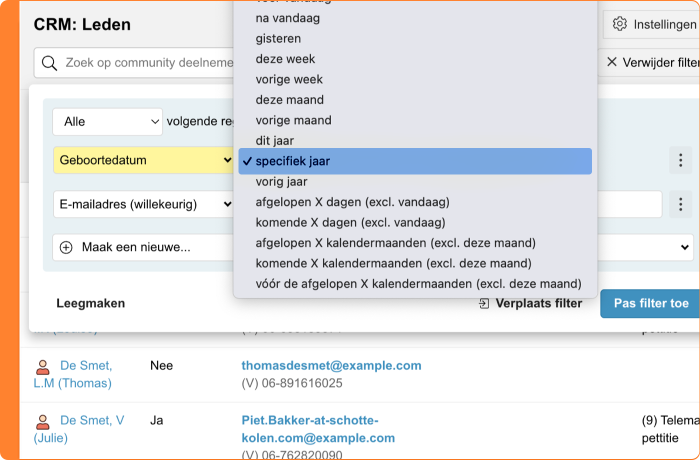Image resolution: width=700 pixels, height=460 pixels.
Task: Expand the Alle dropdown
Action: (107, 121)
